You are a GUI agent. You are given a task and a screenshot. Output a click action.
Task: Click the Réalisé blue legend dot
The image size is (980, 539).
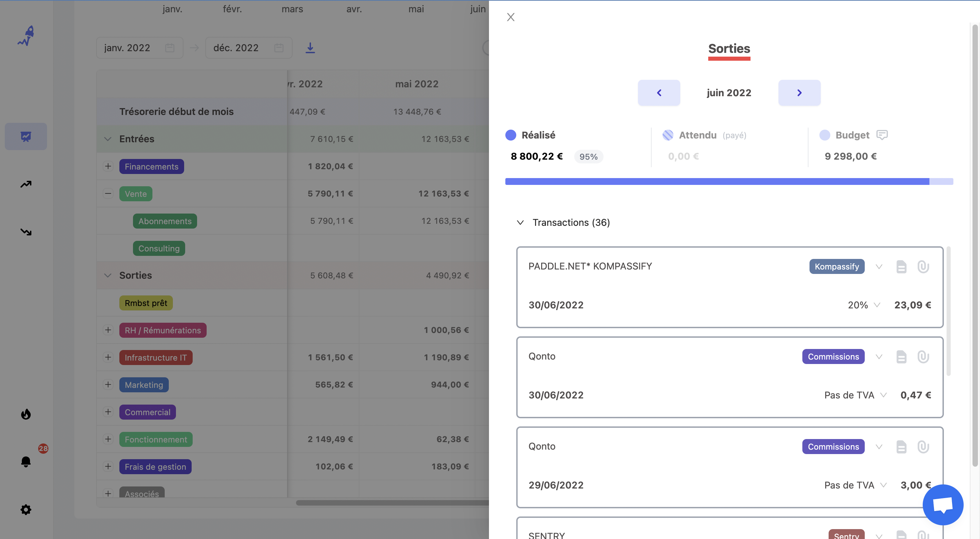coord(510,135)
